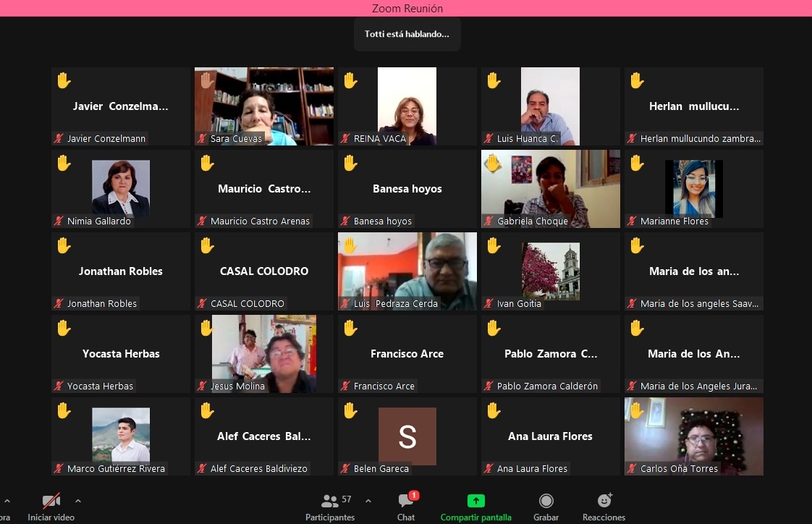Expand video options arrow next to Iniciar video

[78, 501]
